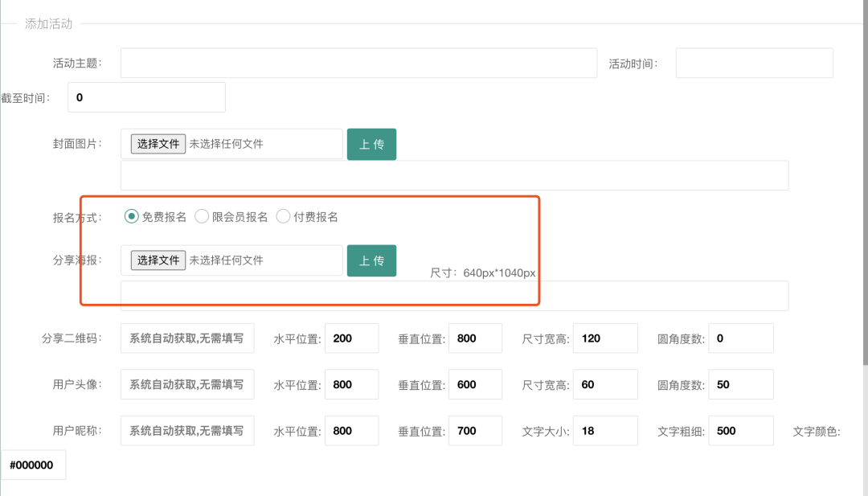Image resolution: width=868 pixels, height=496 pixels.
Task: Click 选择文件 for 封面图片
Action: [x=158, y=144]
